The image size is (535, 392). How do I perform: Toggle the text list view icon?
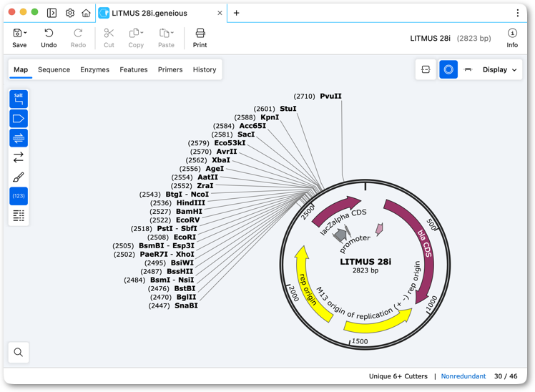coord(19,215)
